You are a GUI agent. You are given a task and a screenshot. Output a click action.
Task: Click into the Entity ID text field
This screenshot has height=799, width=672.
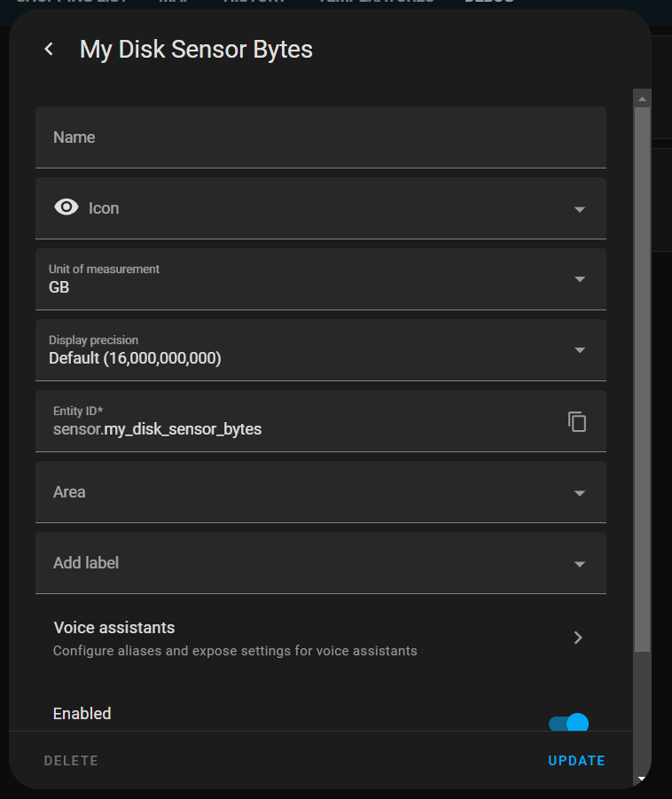tap(301, 429)
